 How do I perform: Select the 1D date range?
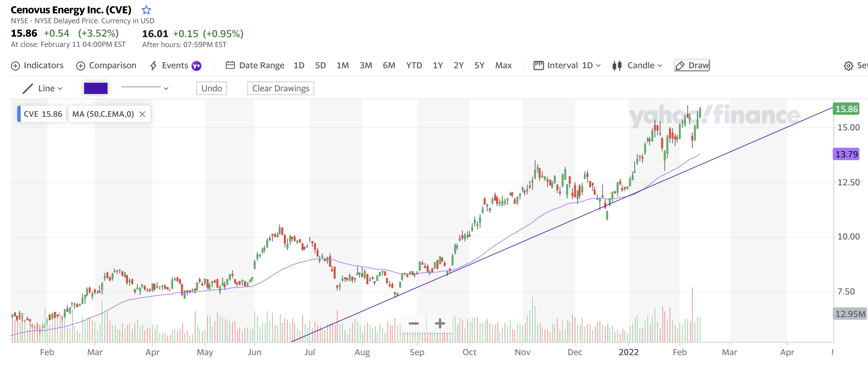(299, 65)
